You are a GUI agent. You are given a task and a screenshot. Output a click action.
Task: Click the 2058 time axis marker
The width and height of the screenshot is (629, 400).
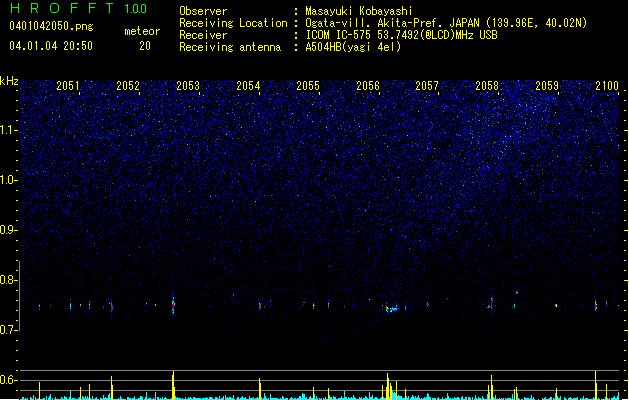pyautogui.click(x=487, y=86)
